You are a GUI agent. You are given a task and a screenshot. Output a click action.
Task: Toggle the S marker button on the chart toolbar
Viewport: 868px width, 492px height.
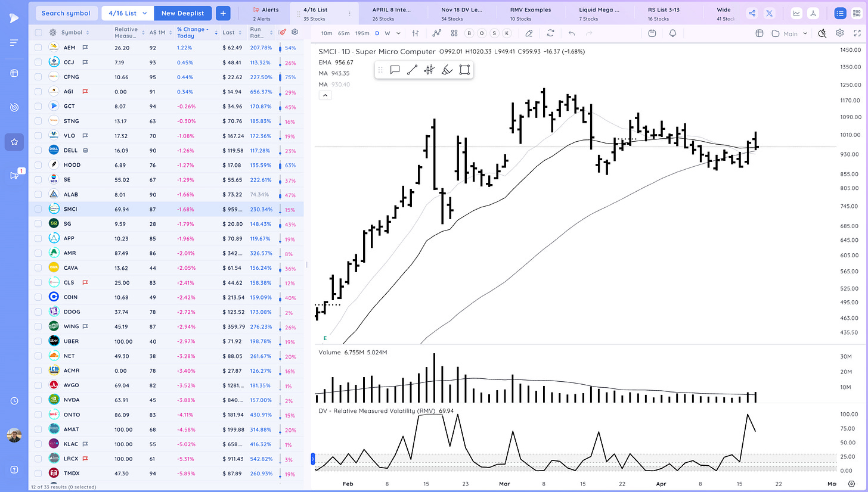tap(494, 33)
